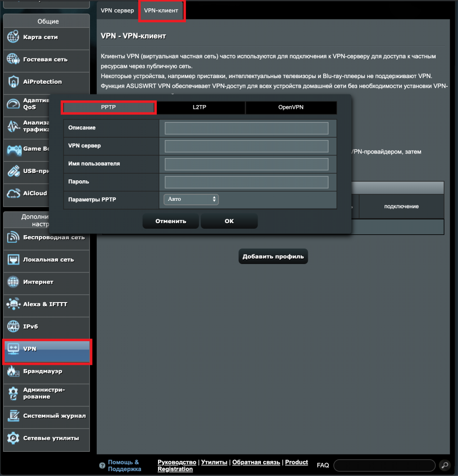Open the VPN server tab
Screen dimensions: 458x476
pos(117,10)
